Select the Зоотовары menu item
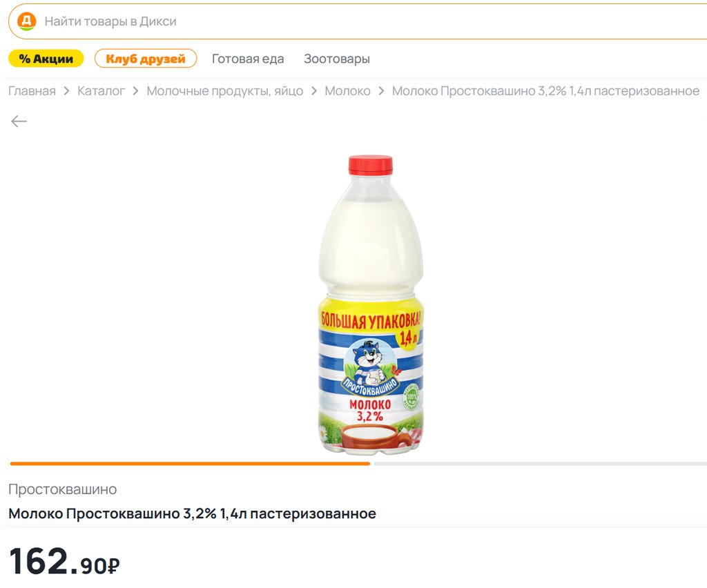This screenshot has height=588, width=707. pyautogui.click(x=337, y=59)
